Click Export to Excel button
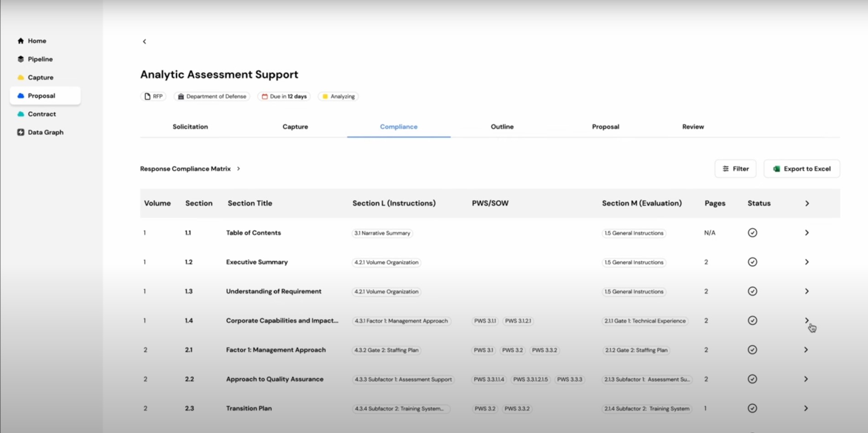 802,169
